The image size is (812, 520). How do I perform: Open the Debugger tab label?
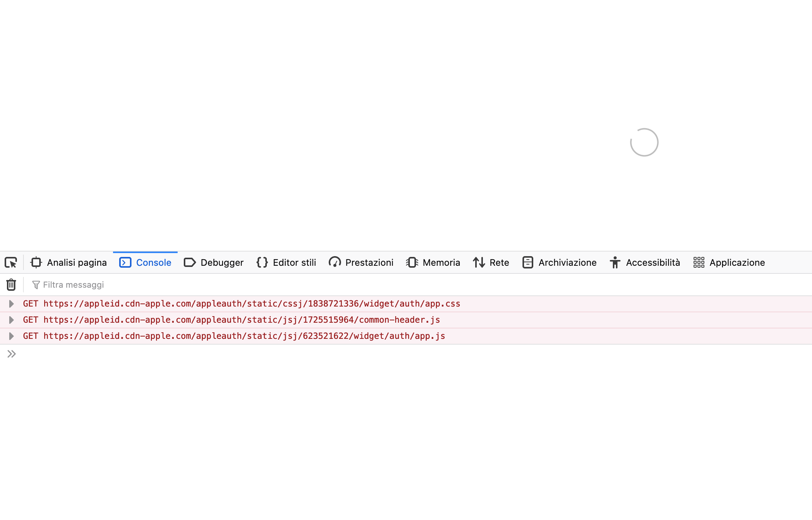[x=222, y=262]
